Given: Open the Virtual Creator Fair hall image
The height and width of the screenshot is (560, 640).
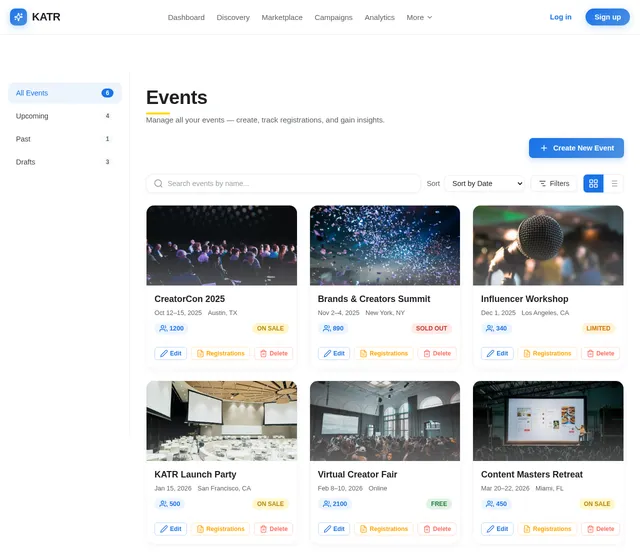Looking at the screenshot, I should (x=385, y=421).
